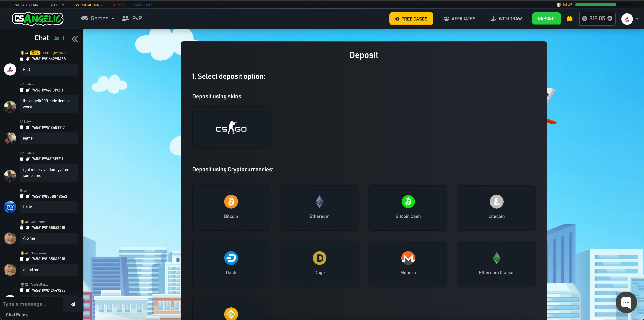644x320 pixels.
Task: Select Monero as deposit currency
Action: point(408,264)
